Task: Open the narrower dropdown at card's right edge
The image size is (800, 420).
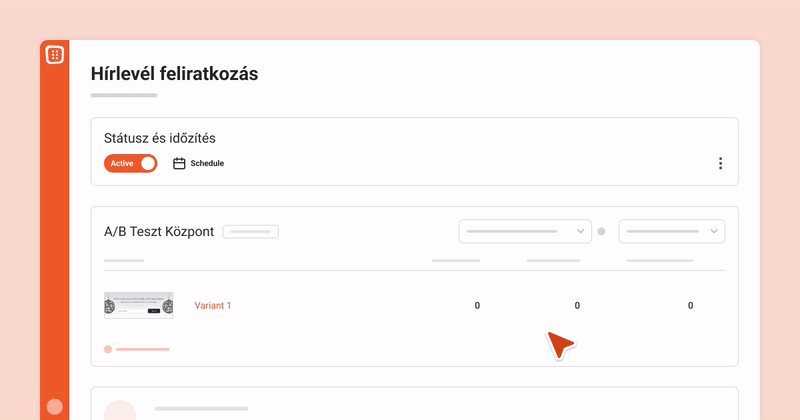Action: pyautogui.click(x=672, y=231)
